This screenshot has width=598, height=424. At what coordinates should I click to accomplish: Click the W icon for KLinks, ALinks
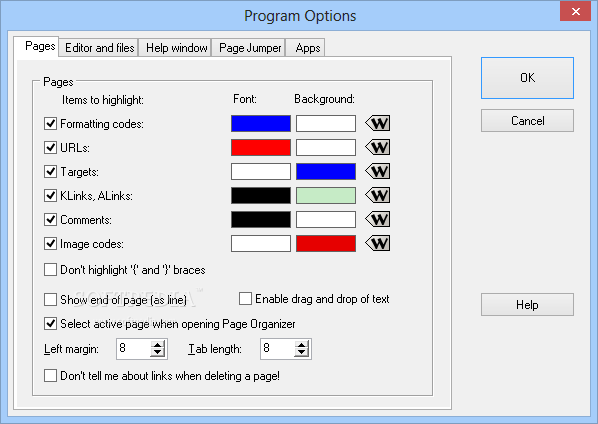point(378,195)
